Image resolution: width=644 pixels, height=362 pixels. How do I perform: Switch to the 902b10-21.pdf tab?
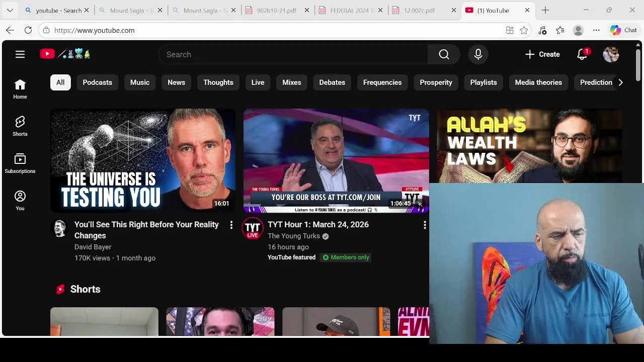(x=277, y=10)
